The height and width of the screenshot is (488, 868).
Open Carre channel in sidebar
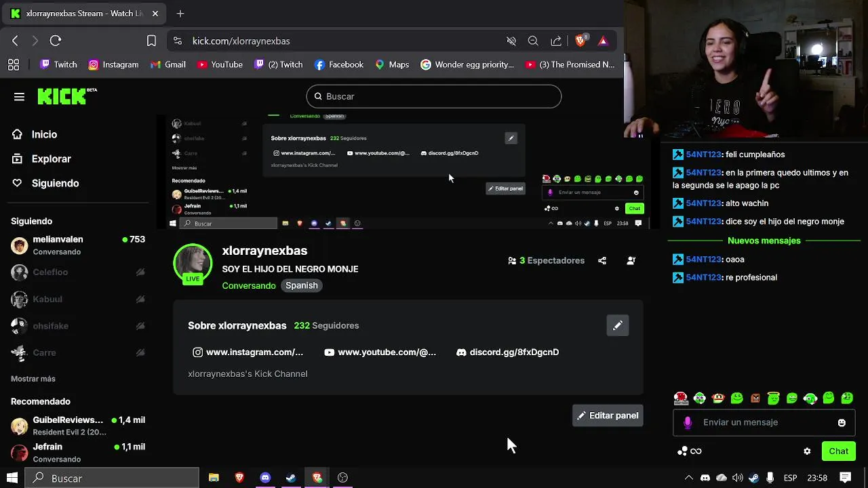(79, 352)
